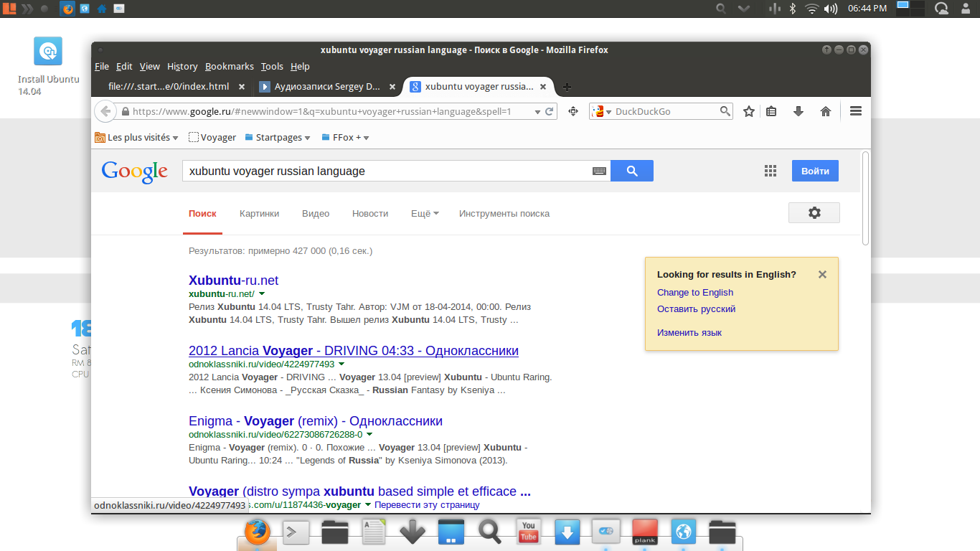Click Перевести эту страницу link
Image resolution: width=980 pixels, height=551 pixels.
point(427,505)
